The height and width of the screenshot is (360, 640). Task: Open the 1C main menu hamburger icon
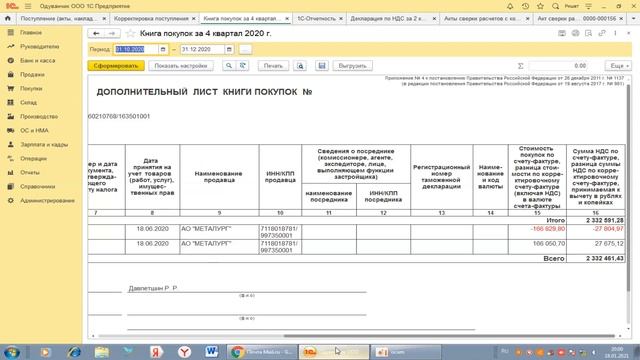click(x=28, y=6)
